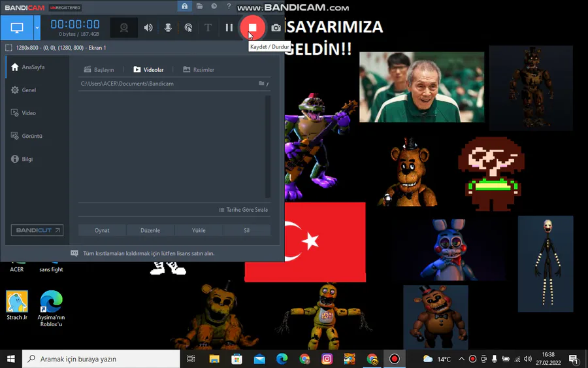This screenshot has height=368, width=588.
Task: Open Microsoft Edge from the taskbar
Action: click(282, 359)
